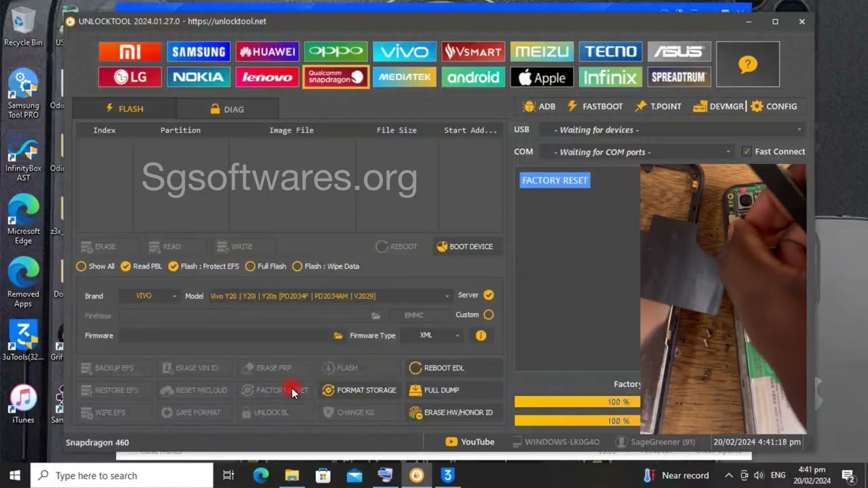Select the Custom firehose radio option
Viewport: 868px width, 488px height.
click(x=488, y=314)
